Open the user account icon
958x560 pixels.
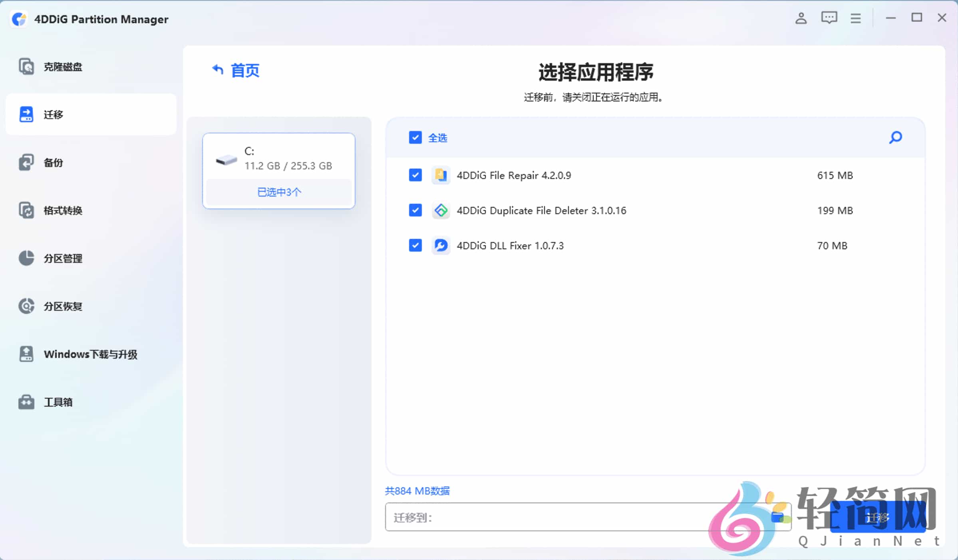point(801,18)
